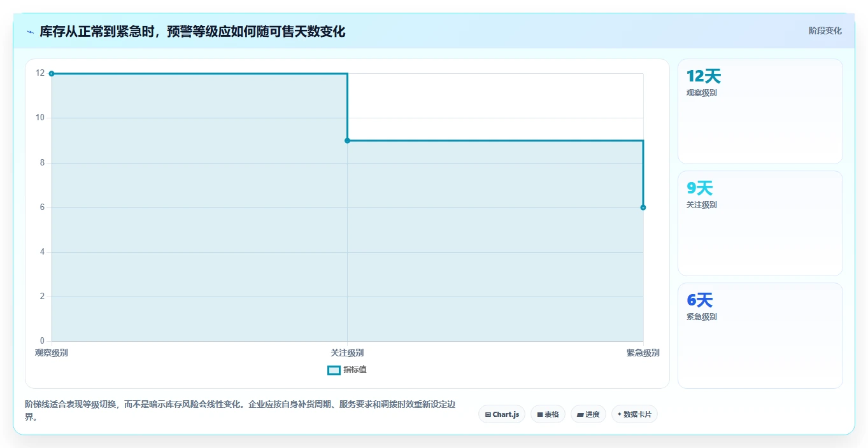Click the chart data point at 观察级别
This screenshot has width=868, height=448.
click(x=52, y=74)
